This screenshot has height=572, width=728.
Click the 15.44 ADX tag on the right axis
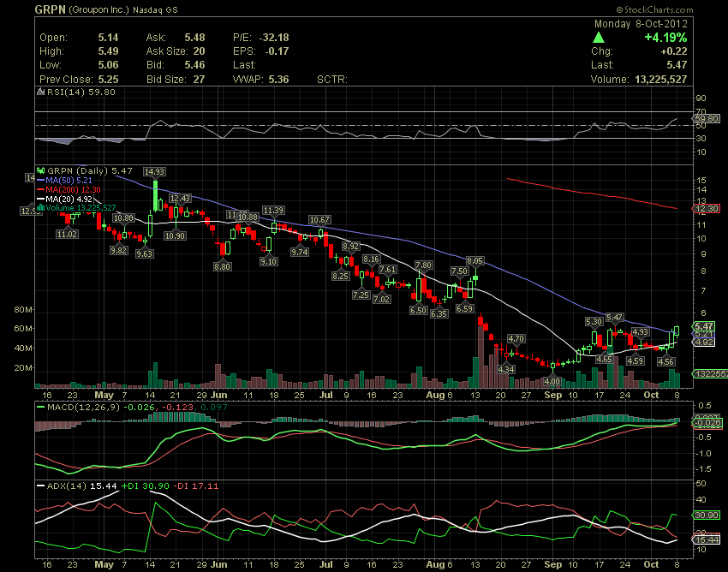click(x=707, y=539)
